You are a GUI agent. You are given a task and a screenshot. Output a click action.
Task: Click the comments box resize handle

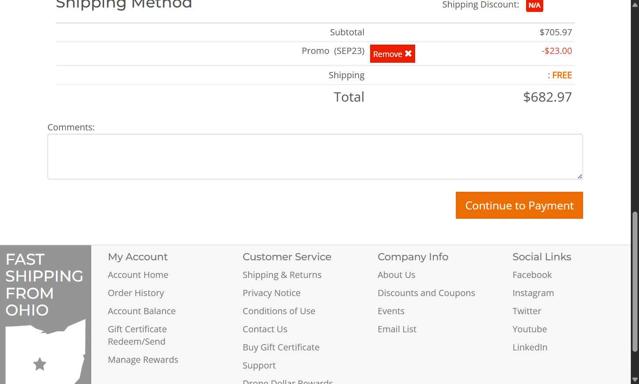point(580,176)
